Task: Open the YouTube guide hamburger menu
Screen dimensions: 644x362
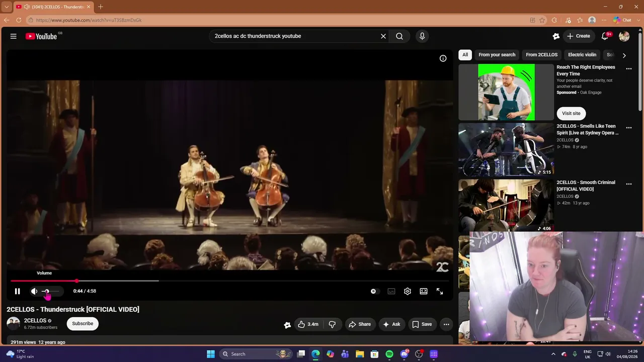Action: 14,36
